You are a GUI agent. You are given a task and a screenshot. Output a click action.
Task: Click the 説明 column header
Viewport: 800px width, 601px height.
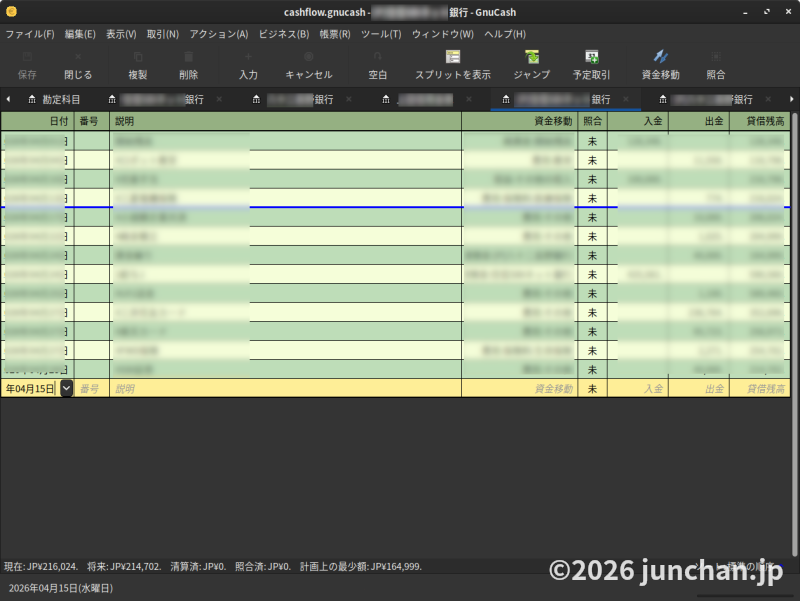point(285,121)
